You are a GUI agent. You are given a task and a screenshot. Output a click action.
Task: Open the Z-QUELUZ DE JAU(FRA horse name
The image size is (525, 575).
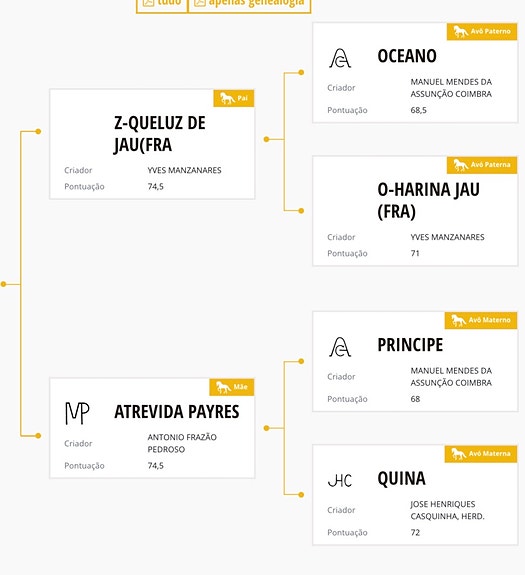(x=160, y=133)
